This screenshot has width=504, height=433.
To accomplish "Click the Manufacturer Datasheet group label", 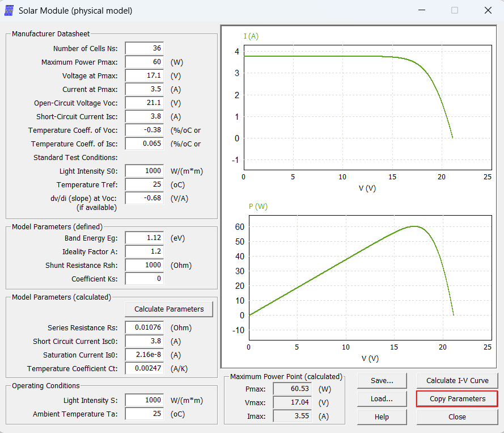I will click(x=51, y=34).
